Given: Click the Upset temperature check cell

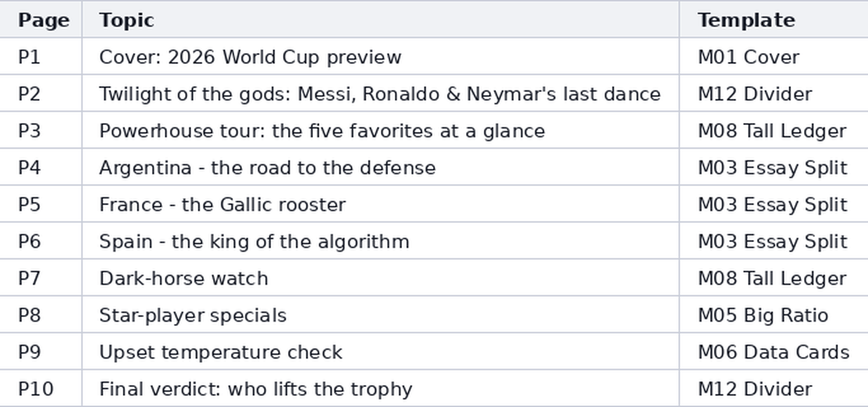Looking at the screenshot, I should click(381, 352).
